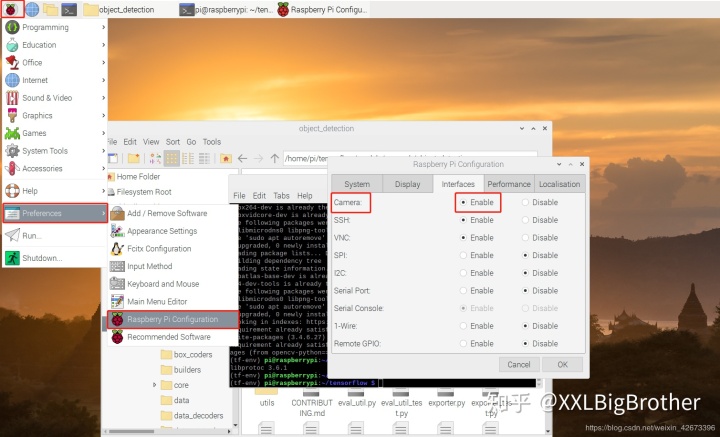Open Tools menu in file manager

click(212, 142)
